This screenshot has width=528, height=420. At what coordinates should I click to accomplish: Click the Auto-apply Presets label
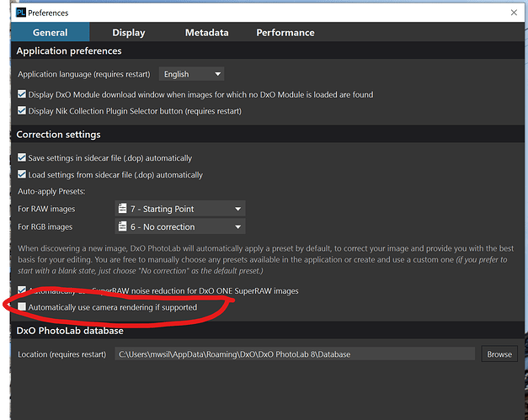coord(51,191)
